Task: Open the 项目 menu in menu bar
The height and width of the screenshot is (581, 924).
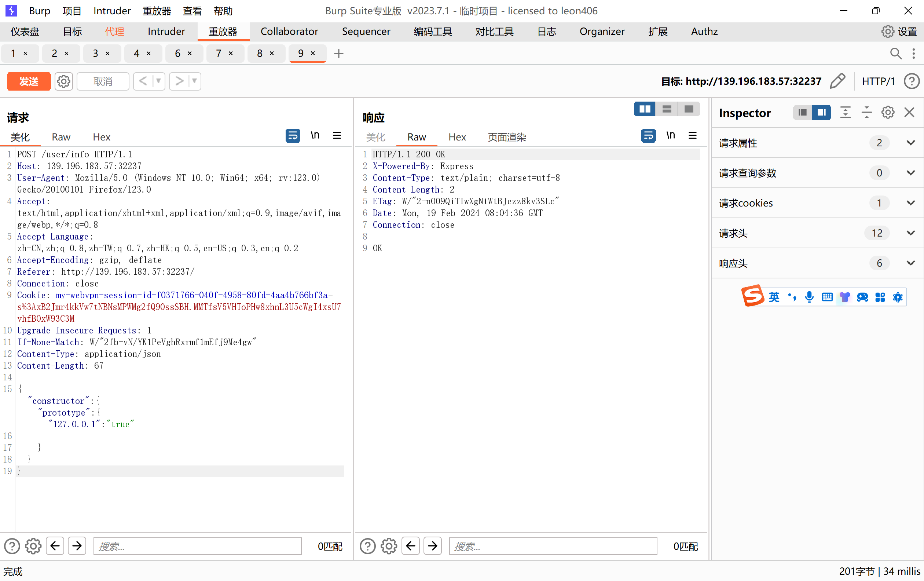Action: 72,11
